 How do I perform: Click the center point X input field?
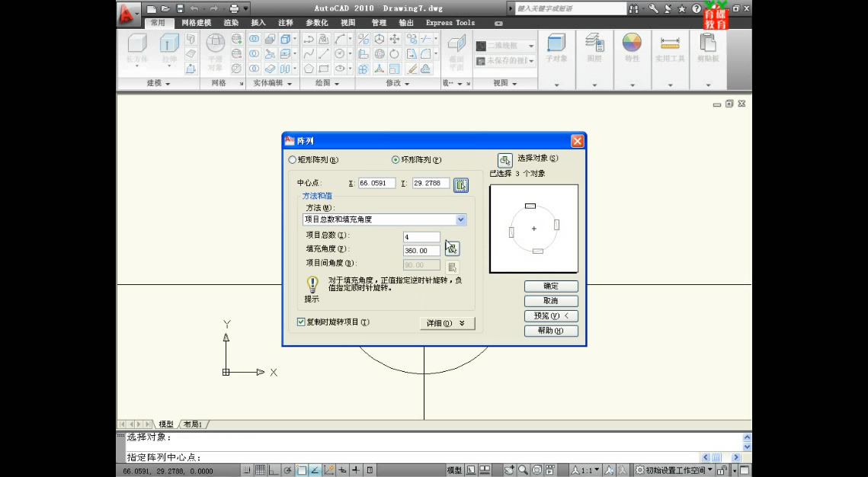376,183
